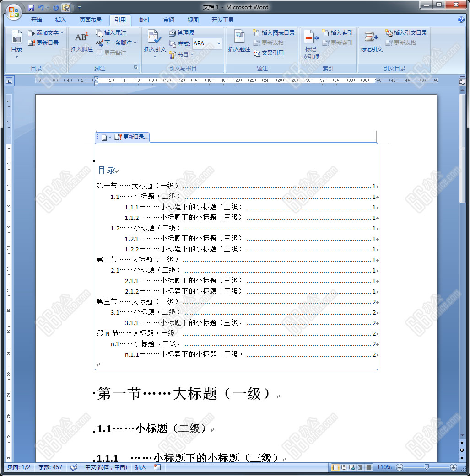Click word count 字数: 457
The image size is (470, 476).
[50, 467]
